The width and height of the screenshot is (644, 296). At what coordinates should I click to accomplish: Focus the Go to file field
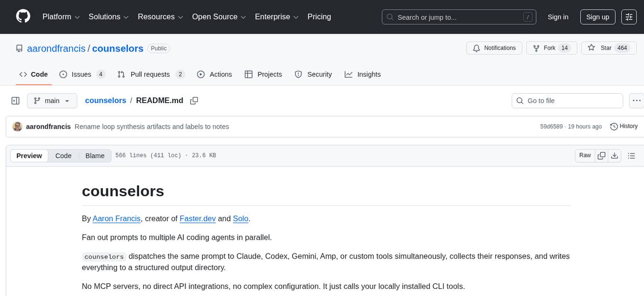pyautogui.click(x=567, y=101)
